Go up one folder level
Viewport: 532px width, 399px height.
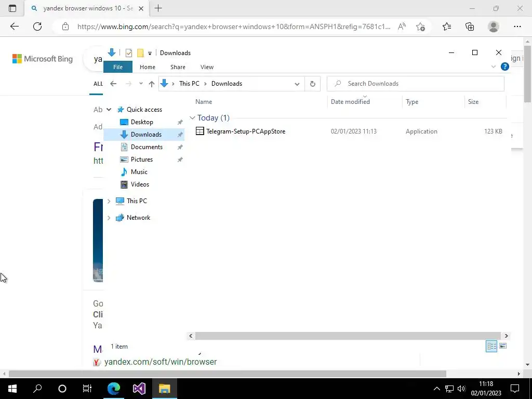pyautogui.click(x=152, y=84)
